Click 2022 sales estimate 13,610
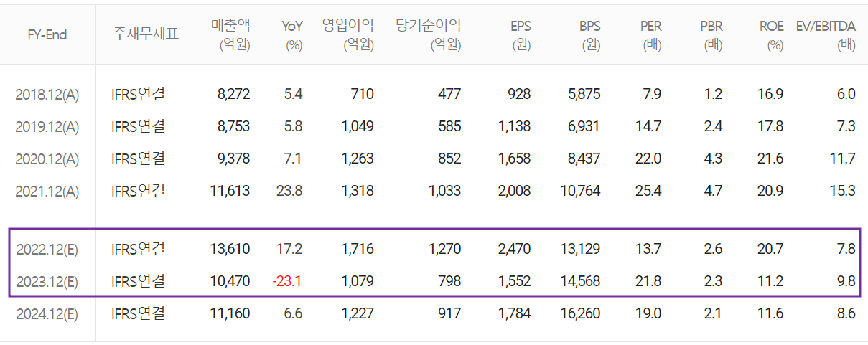 [x=230, y=249]
